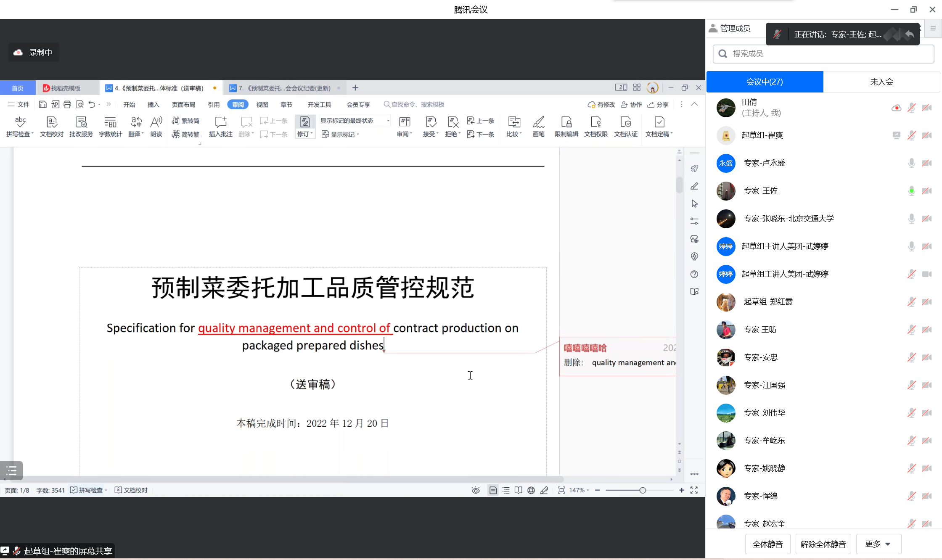
Task: Click the 插入批注 insert comment icon
Action: tap(220, 122)
